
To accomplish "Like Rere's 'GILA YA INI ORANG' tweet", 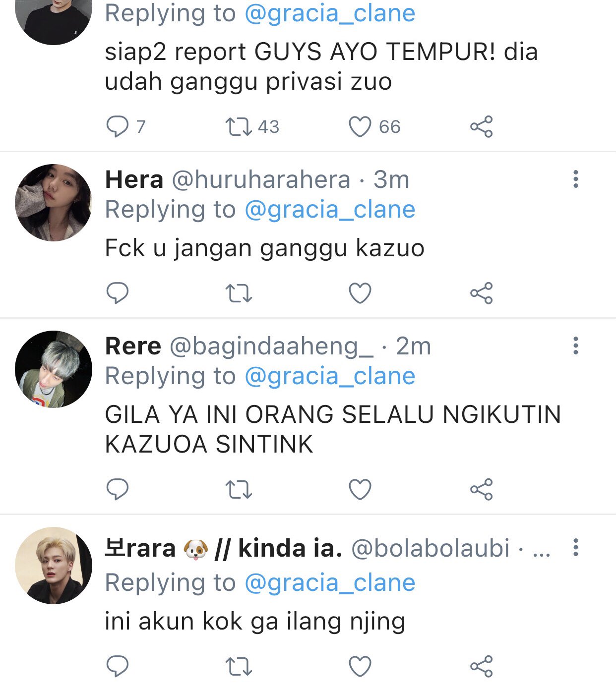I will (360, 490).
